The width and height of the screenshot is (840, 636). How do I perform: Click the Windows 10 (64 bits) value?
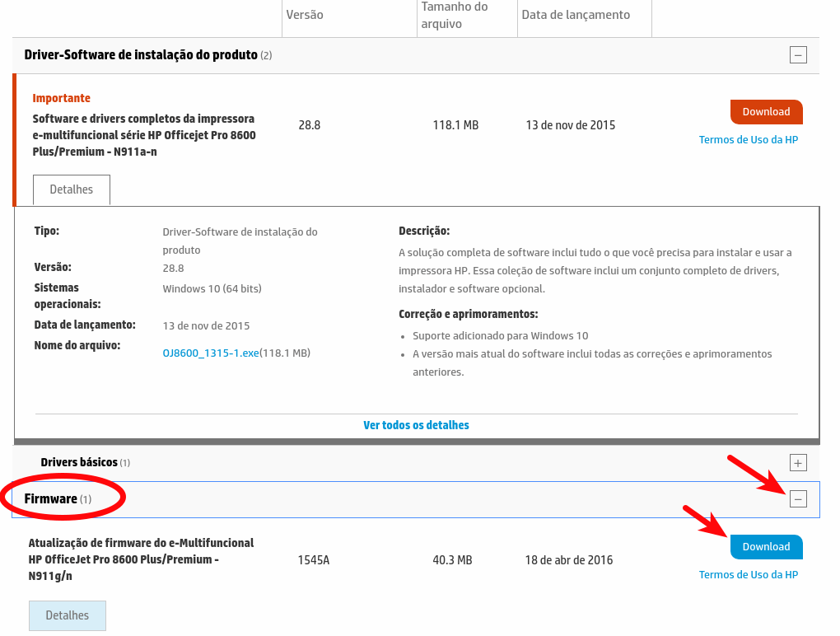pyautogui.click(x=212, y=289)
